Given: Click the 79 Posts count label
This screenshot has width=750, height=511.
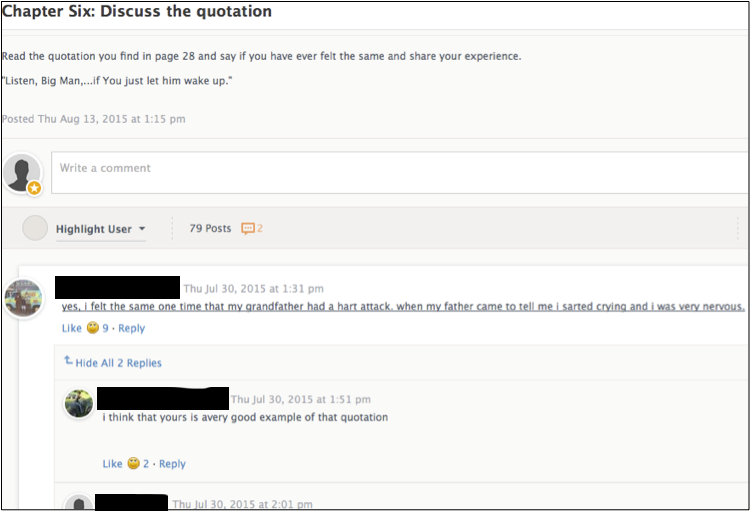Looking at the screenshot, I should pos(210,228).
